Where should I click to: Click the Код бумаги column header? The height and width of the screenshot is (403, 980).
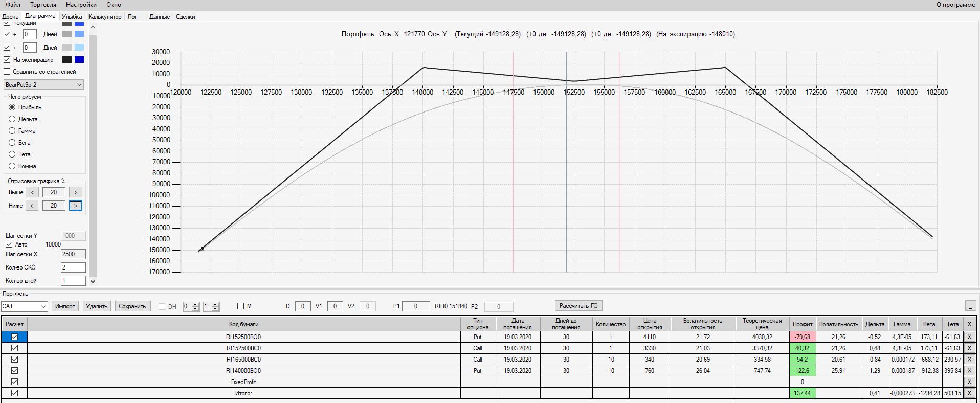click(x=244, y=324)
